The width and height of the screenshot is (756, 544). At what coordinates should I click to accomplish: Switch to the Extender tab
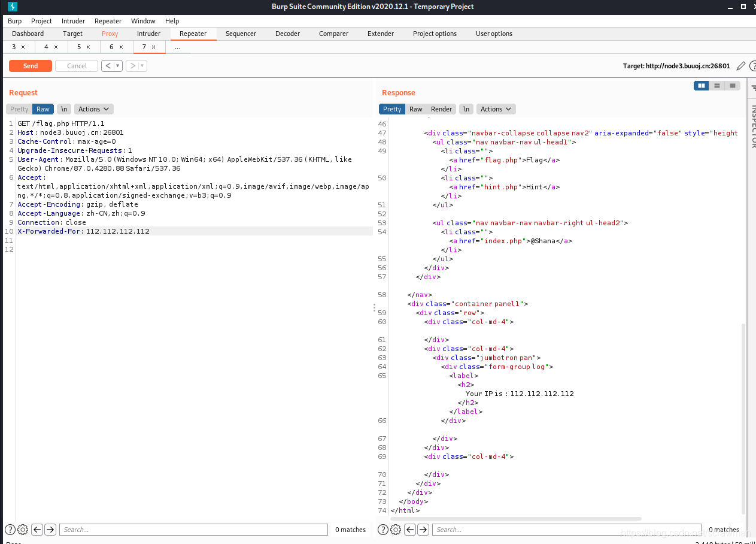(x=381, y=34)
